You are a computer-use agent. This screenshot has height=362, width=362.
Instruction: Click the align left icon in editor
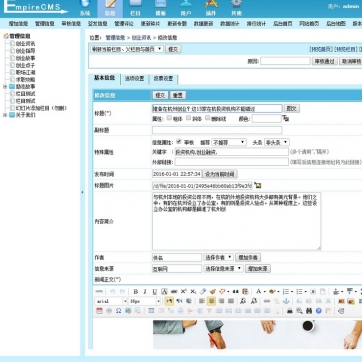202,301
